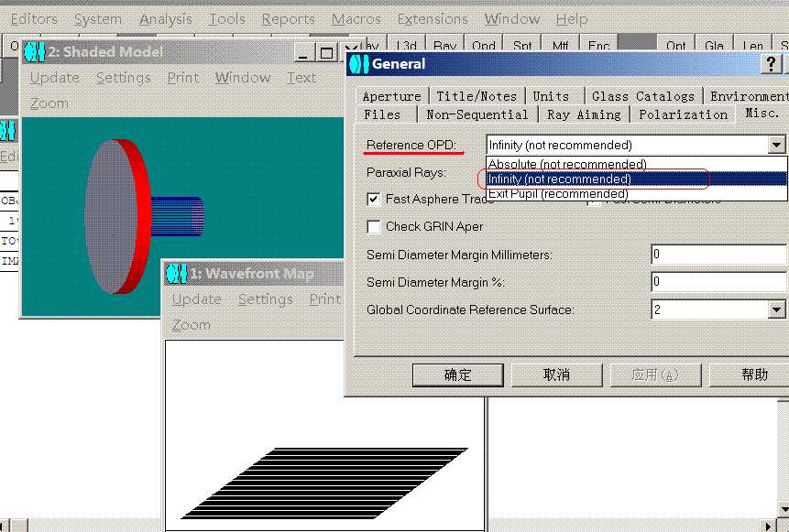Click Semi Diameter Margin Millimeters field
Image resolution: width=789 pixels, height=532 pixels.
[719, 255]
